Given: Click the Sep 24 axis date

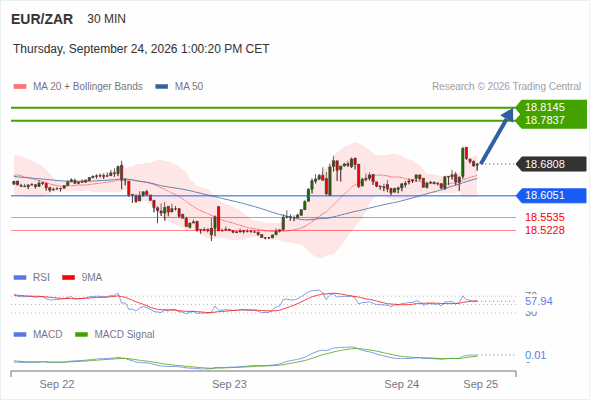Looking at the screenshot, I should (x=401, y=384).
